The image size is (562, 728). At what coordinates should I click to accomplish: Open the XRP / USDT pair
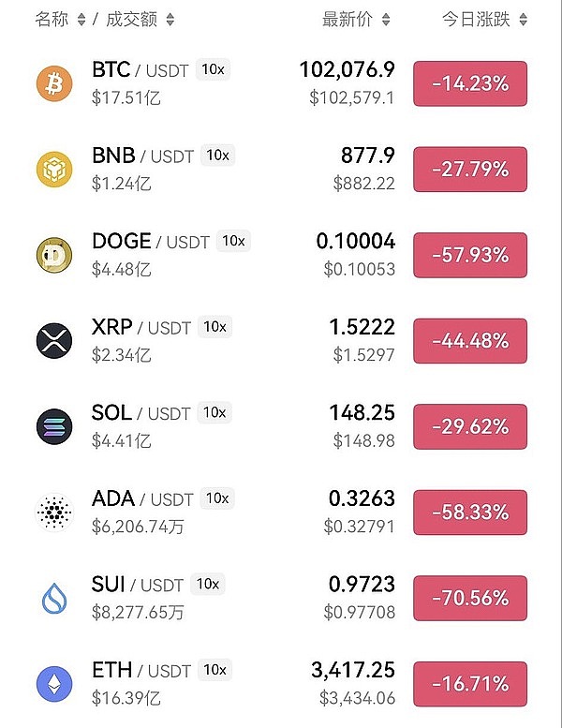(140, 327)
